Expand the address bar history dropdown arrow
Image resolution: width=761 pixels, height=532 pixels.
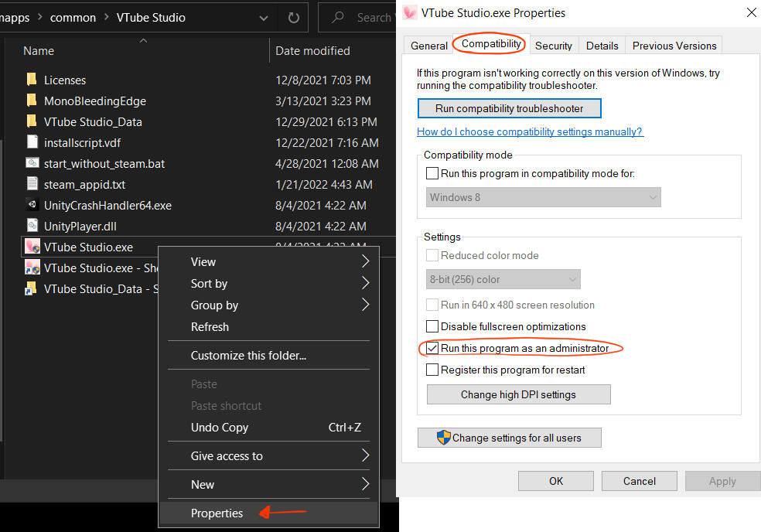[x=263, y=17]
